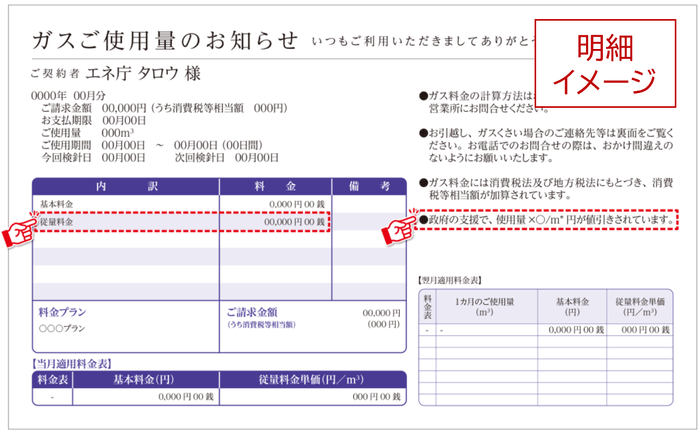Click the 備考 column header
Viewport: 700px width, 432px height.
[x=369, y=187]
